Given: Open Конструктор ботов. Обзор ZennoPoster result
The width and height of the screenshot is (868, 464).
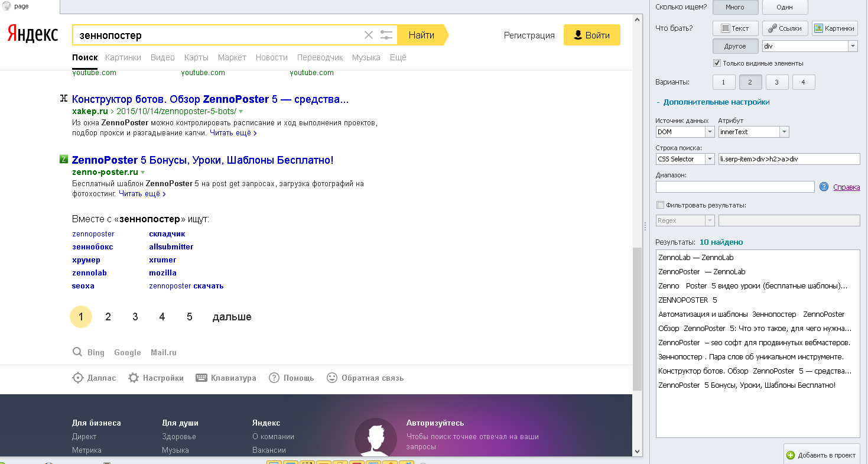Looking at the screenshot, I should 210,99.
